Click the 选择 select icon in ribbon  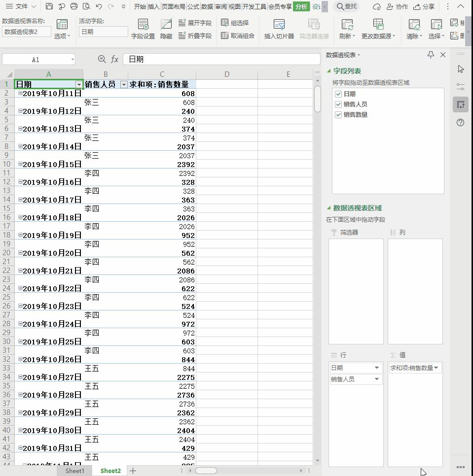click(436, 29)
